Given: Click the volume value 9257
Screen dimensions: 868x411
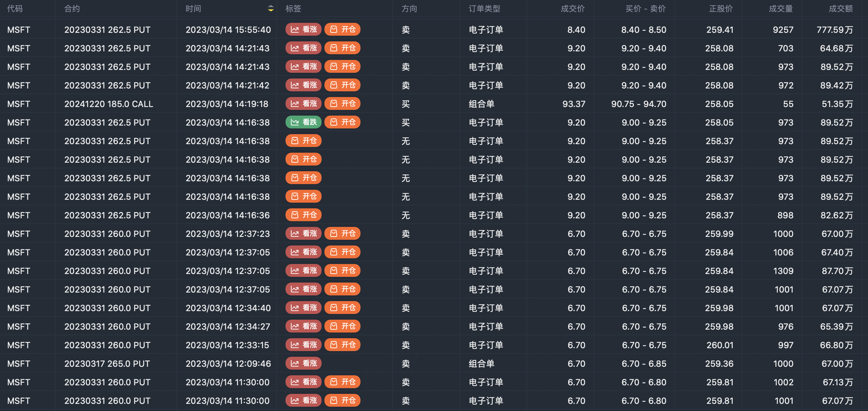Looking at the screenshot, I should (x=783, y=30).
